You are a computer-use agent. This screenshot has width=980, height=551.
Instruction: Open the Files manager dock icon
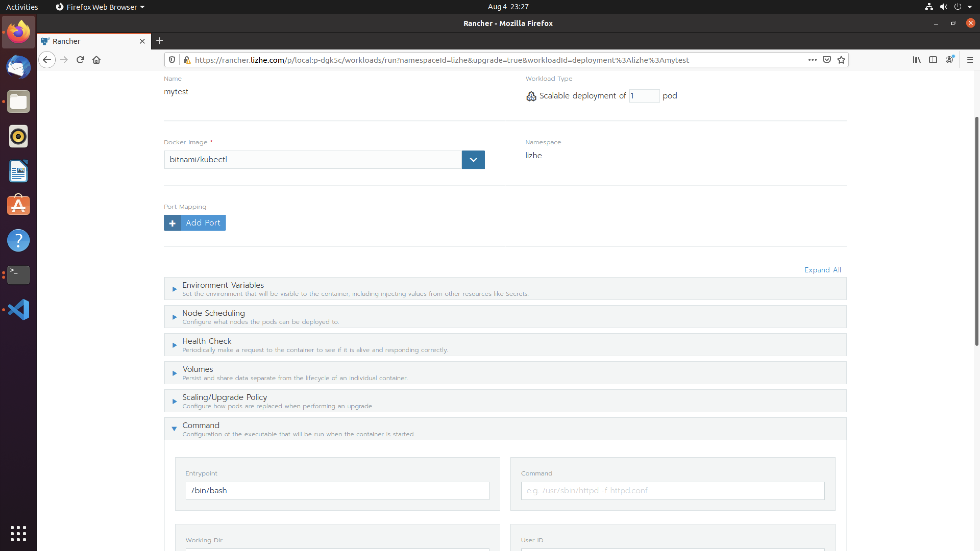tap(18, 102)
